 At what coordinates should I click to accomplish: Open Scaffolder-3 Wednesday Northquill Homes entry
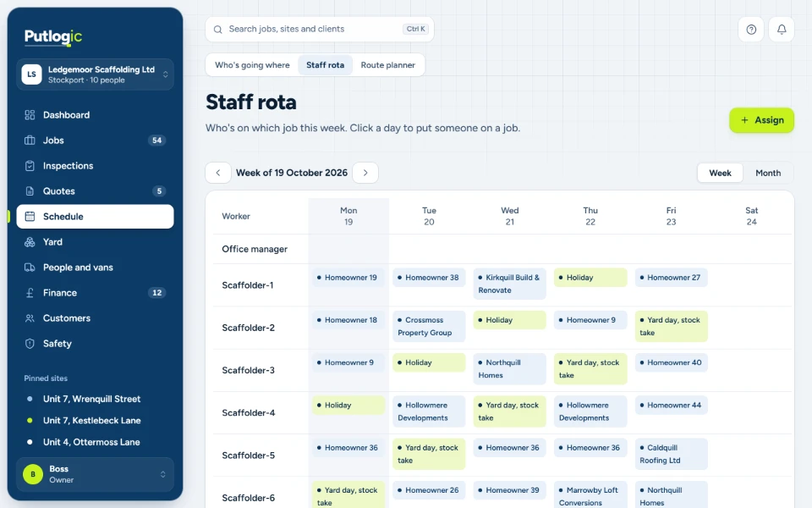pos(509,368)
